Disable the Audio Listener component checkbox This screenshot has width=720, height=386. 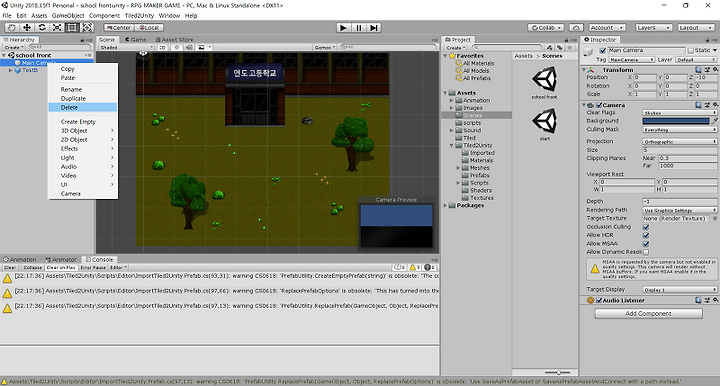pyautogui.click(x=599, y=300)
